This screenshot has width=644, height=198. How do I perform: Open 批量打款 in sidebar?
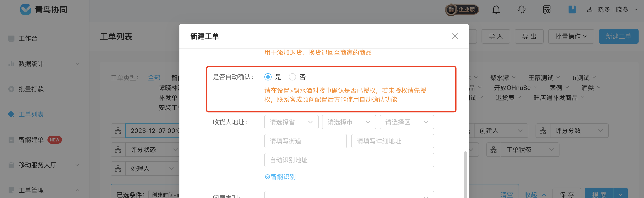[x=31, y=89]
